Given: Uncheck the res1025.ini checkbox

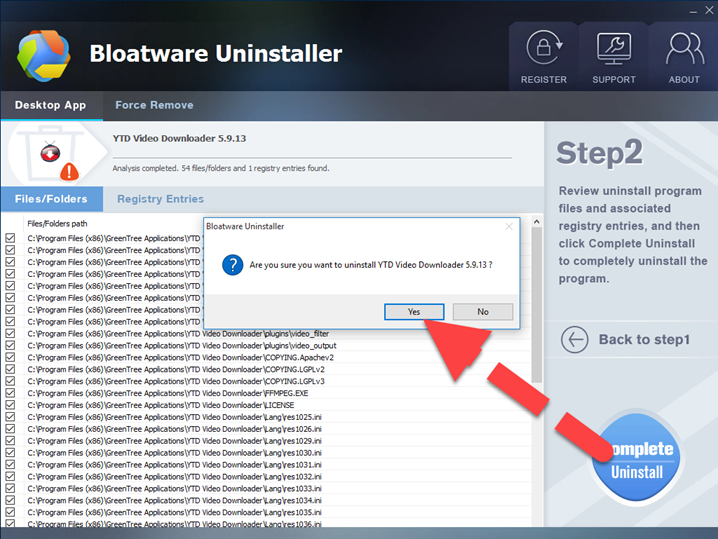Looking at the screenshot, I should [x=10, y=417].
